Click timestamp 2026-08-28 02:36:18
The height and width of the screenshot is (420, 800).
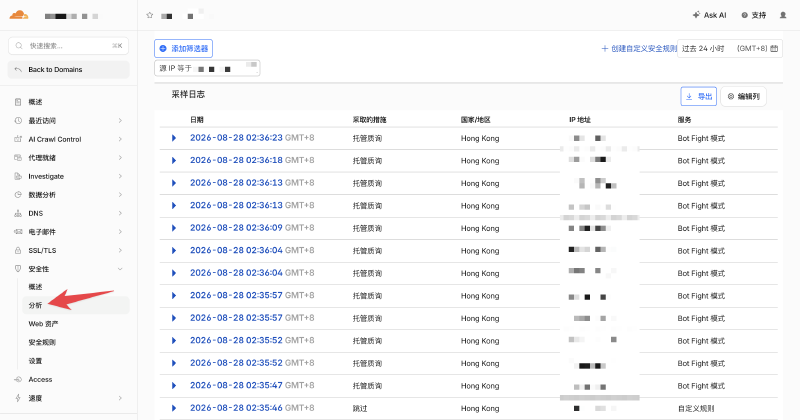[x=236, y=160]
